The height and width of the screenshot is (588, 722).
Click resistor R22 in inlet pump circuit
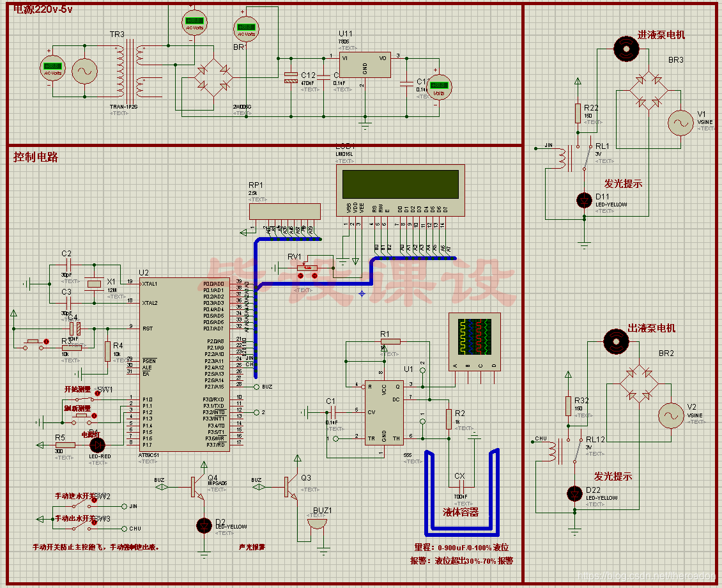(x=578, y=113)
